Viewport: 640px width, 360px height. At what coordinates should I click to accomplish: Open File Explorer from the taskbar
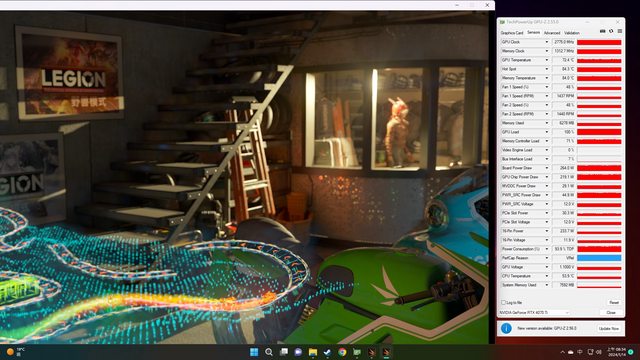[x=313, y=352]
